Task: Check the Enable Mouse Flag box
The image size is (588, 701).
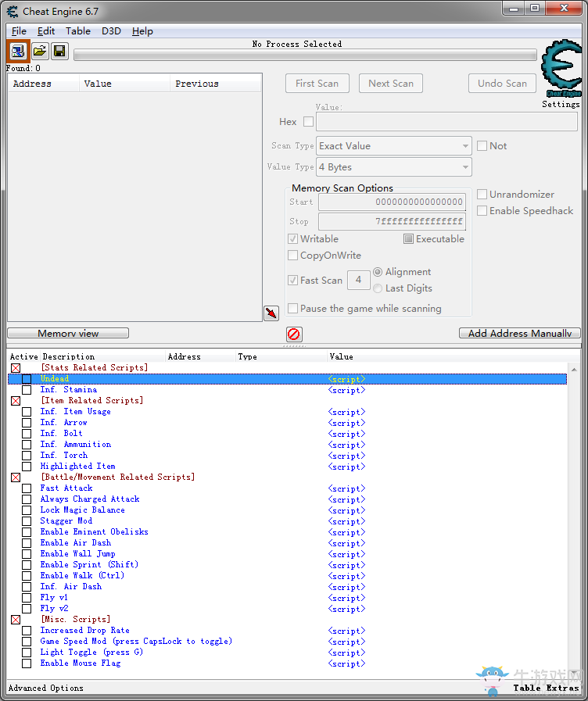Action: point(27,663)
